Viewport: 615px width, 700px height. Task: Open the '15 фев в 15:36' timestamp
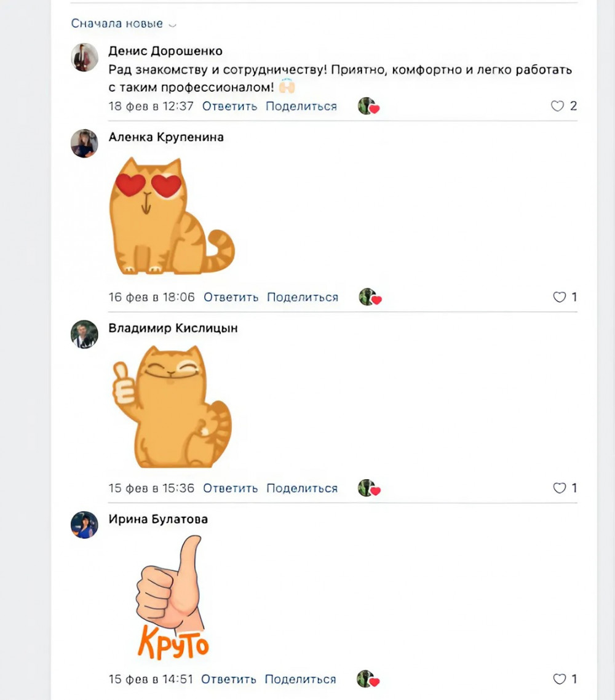click(151, 488)
